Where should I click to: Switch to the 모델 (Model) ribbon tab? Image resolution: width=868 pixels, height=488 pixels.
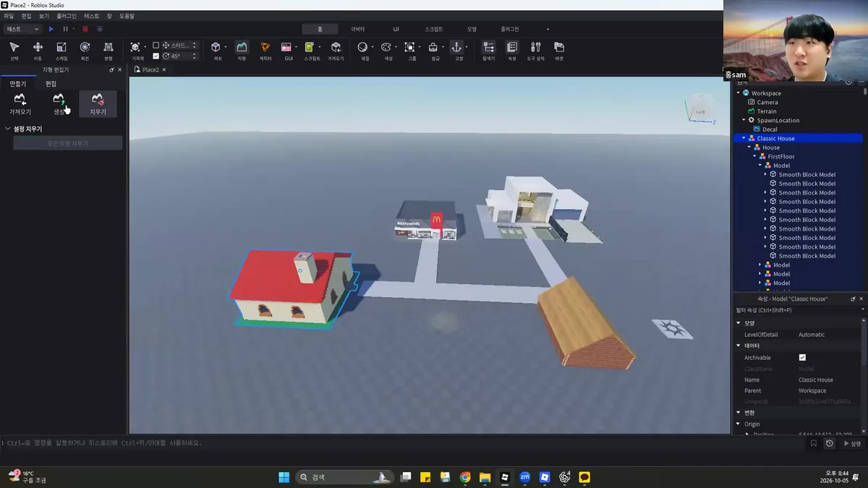point(472,29)
